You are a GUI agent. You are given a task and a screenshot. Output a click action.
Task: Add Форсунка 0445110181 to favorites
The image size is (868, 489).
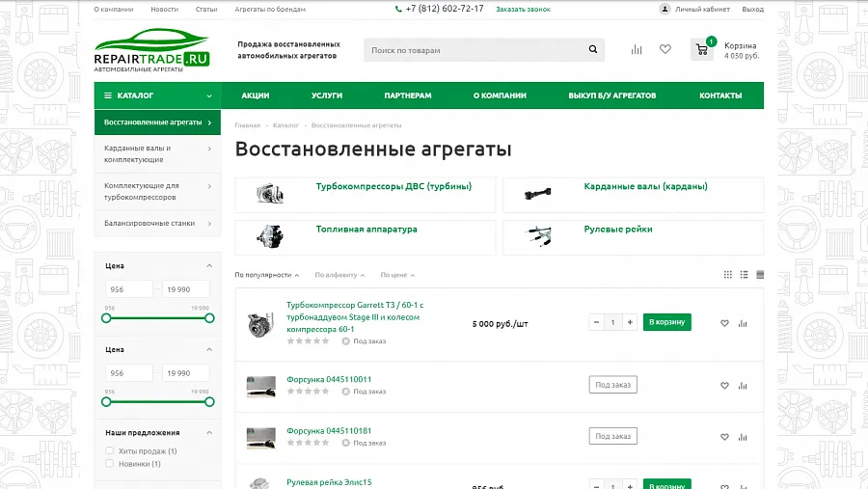point(724,437)
